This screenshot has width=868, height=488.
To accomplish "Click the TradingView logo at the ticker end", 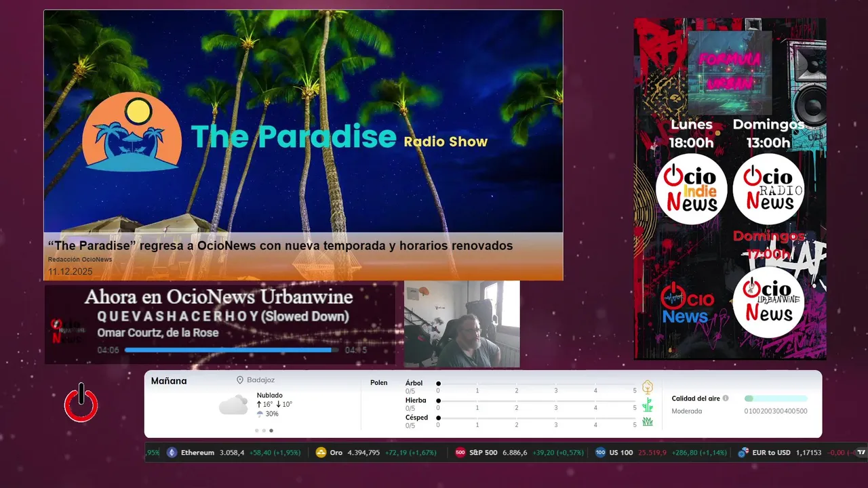I will pos(861,452).
